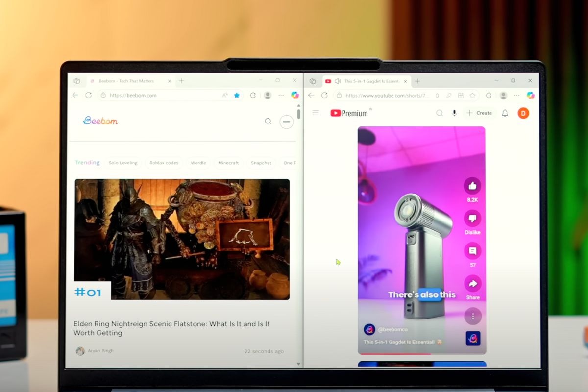Select Roblox codes trending tag
588x392 pixels.
point(164,163)
